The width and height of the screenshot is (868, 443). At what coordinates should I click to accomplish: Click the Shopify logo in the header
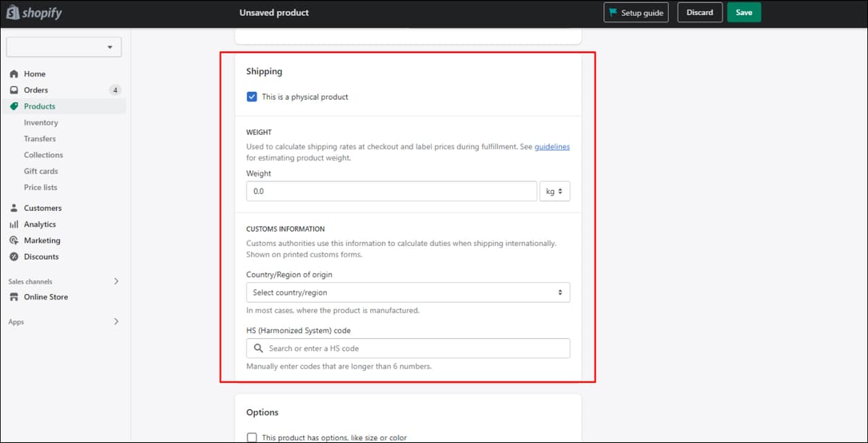(x=33, y=13)
